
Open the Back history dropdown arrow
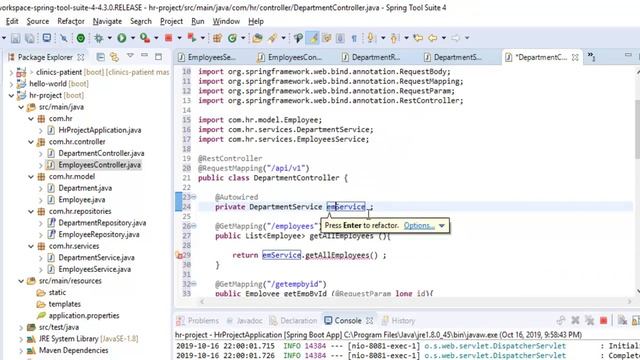click(x=444, y=38)
